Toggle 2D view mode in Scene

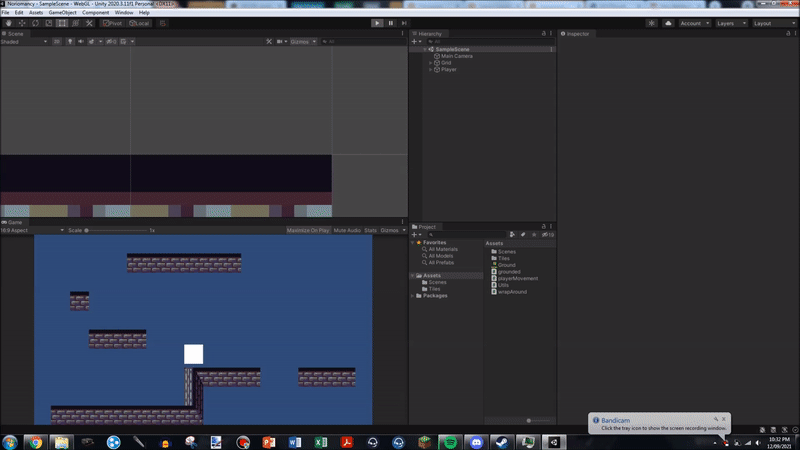(x=57, y=42)
